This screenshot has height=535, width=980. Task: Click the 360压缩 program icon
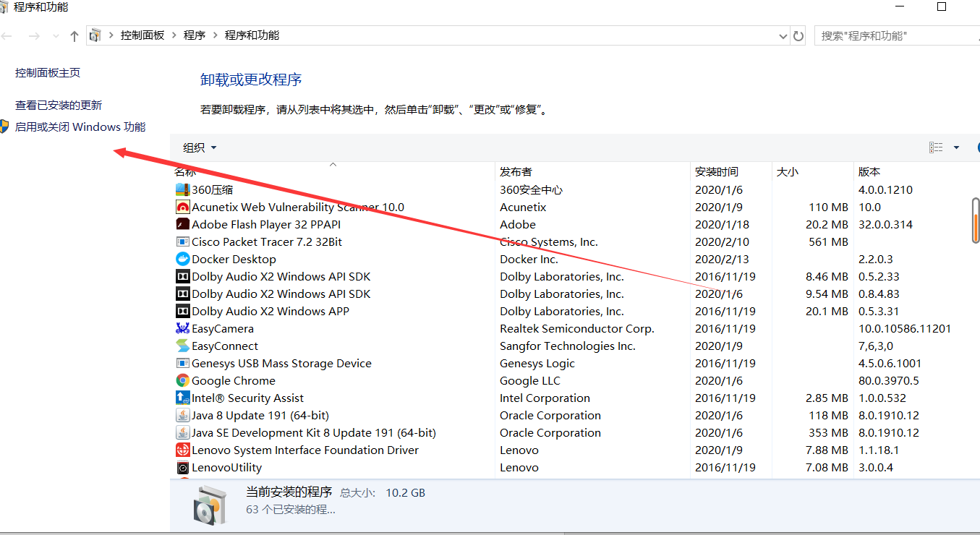pyautogui.click(x=182, y=189)
